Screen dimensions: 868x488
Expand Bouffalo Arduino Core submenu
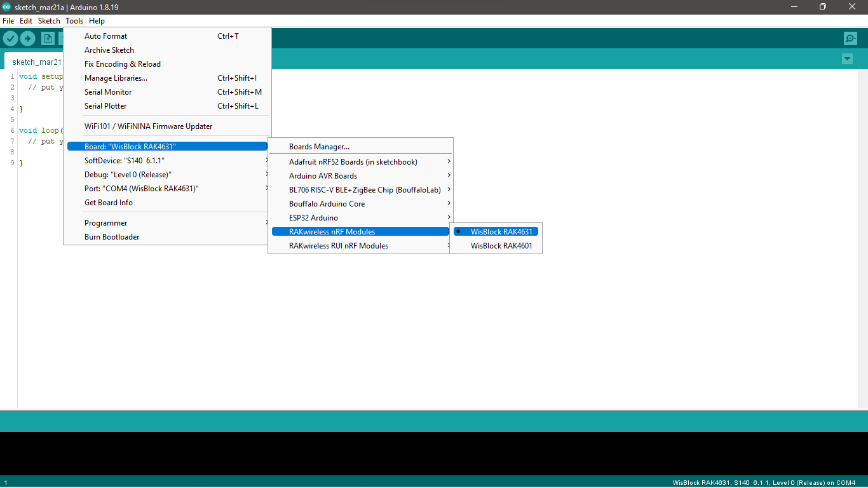point(360,204)
